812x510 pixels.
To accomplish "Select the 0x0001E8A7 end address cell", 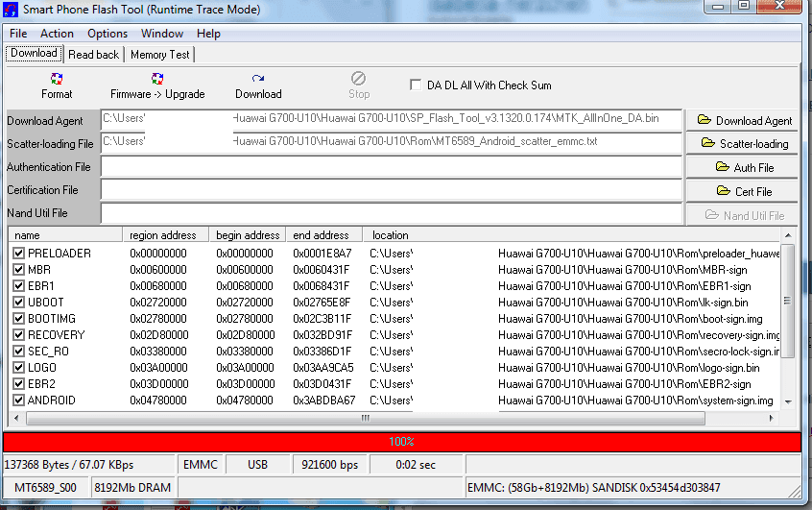I will click(x=322, y=254).
